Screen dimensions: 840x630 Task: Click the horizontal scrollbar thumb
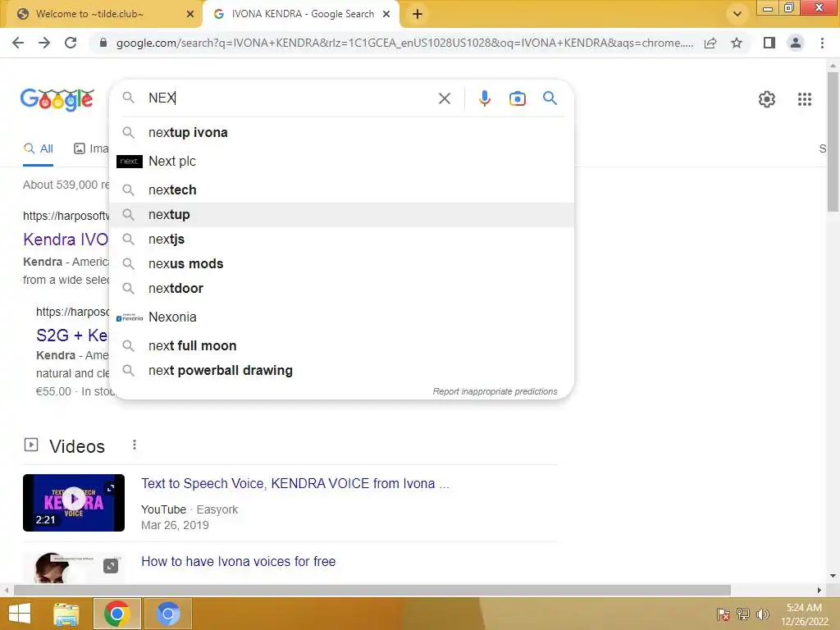(x=372, y=591)
